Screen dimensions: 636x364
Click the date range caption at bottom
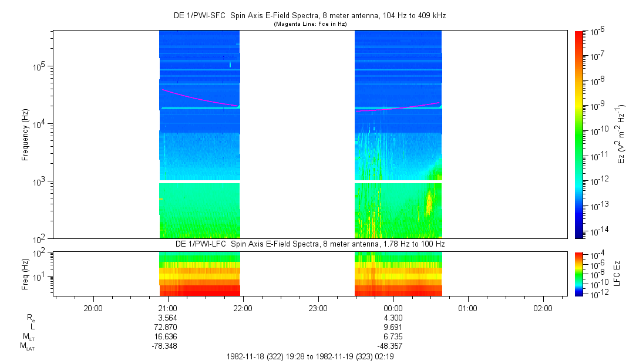310,357
